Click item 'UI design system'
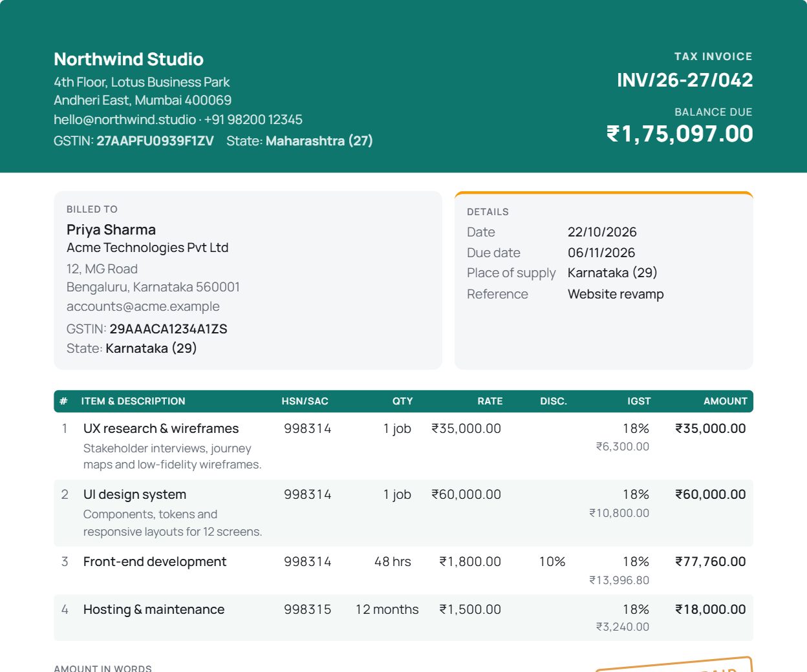 pos(134,494)
